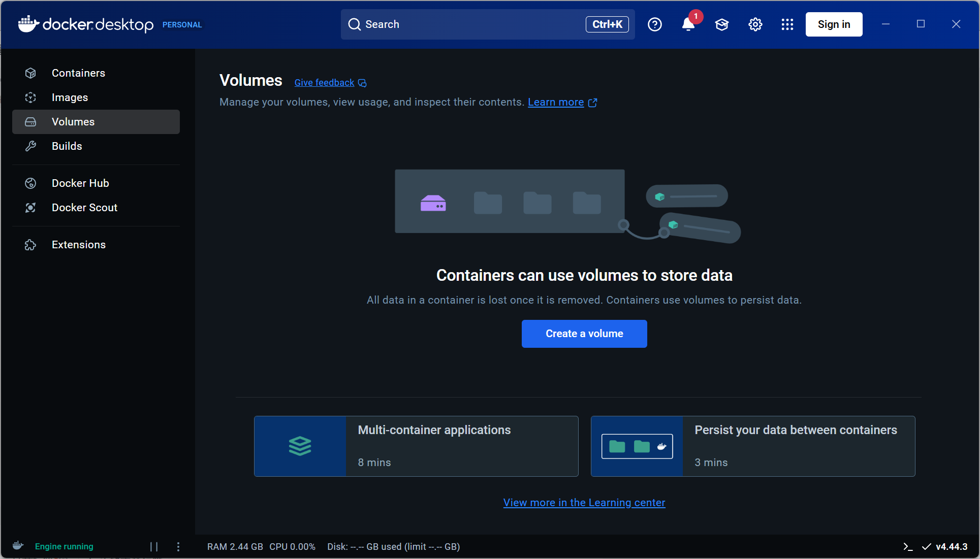Click the Builds wrench icon
980x559 pixels.
(30, 146)
